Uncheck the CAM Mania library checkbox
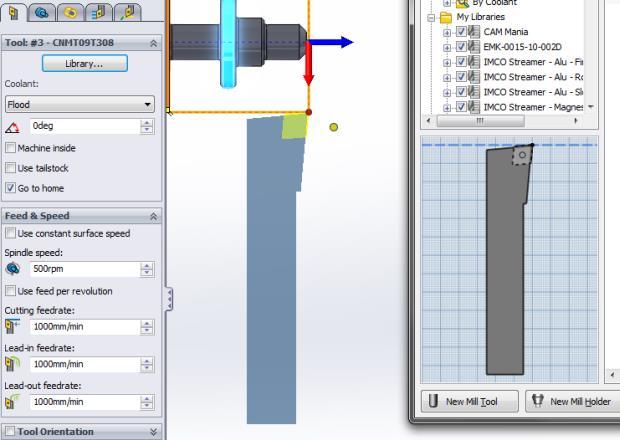 point(461,32)
